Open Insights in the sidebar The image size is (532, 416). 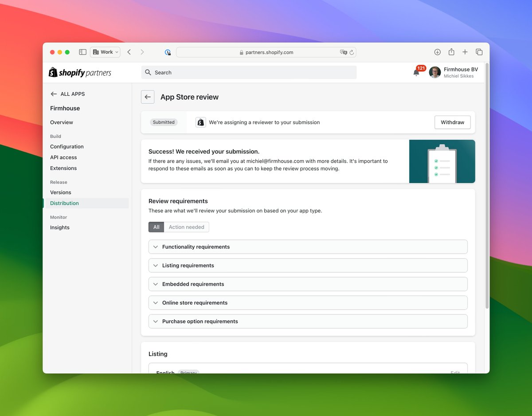[x=60, y=228]
